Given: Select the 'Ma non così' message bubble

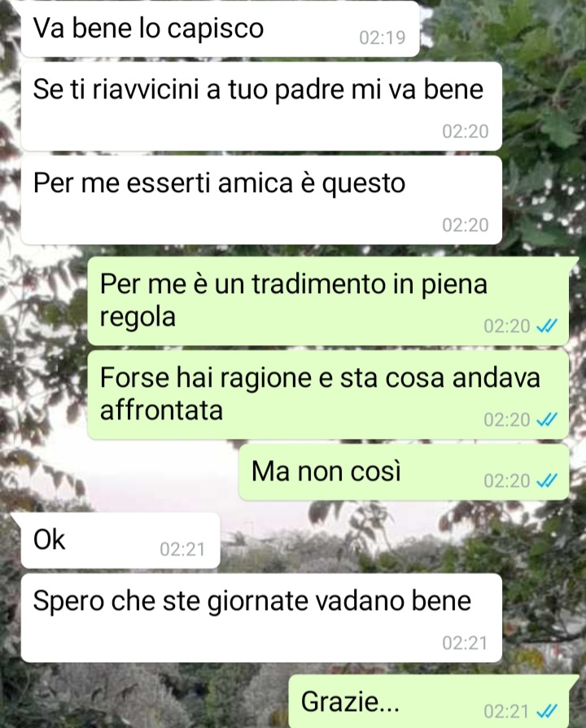Looking at the screenshot, I should (x=405, y=472).
